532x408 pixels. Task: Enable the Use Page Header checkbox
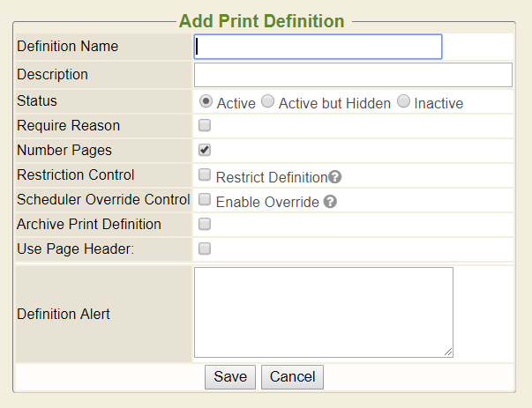coord(205,249)
